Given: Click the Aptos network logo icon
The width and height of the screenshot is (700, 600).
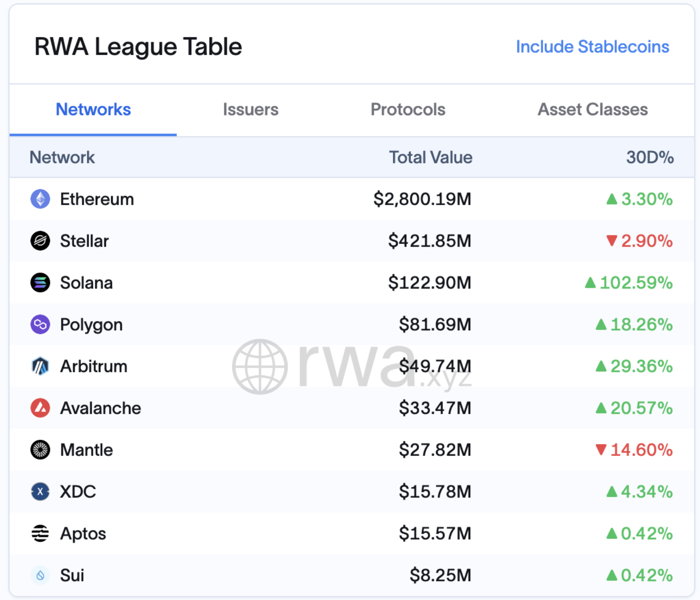Looking at the screenshot, I should (x=40, y=533).
